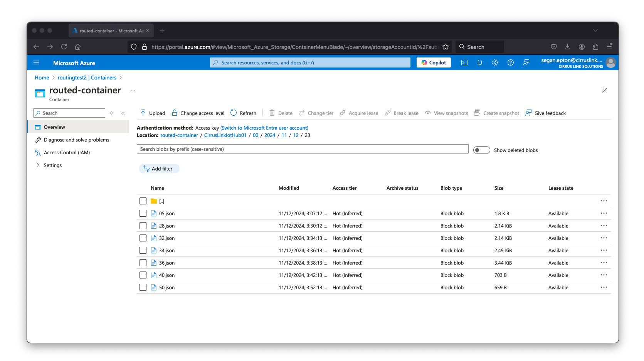
Task: Collapse the left sidebar menu
Action: click(123, 113)
